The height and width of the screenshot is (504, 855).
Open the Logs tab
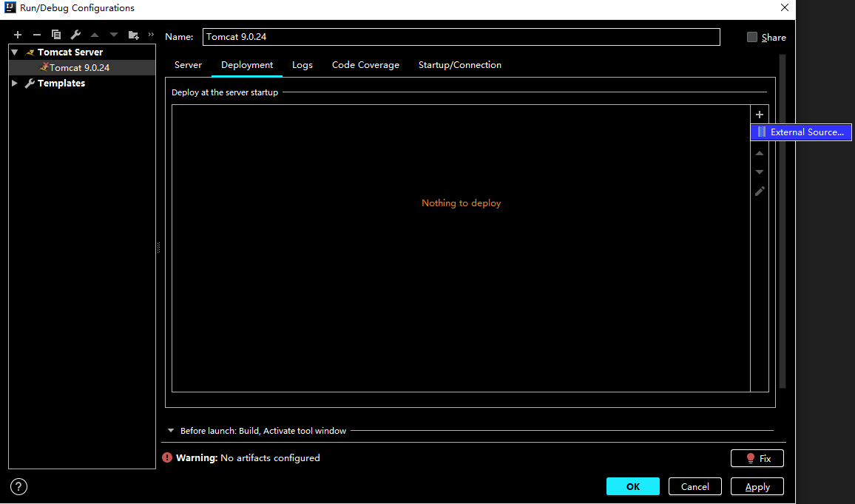302,65
